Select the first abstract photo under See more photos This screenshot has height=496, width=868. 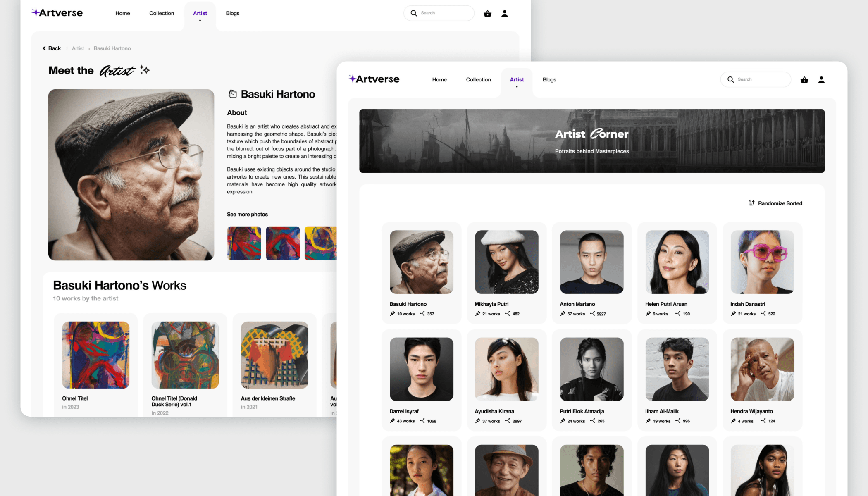click(244, 243)
